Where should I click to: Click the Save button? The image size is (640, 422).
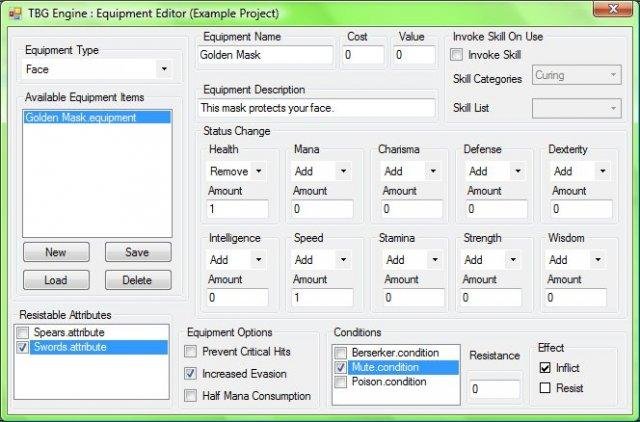pos(138,252)
